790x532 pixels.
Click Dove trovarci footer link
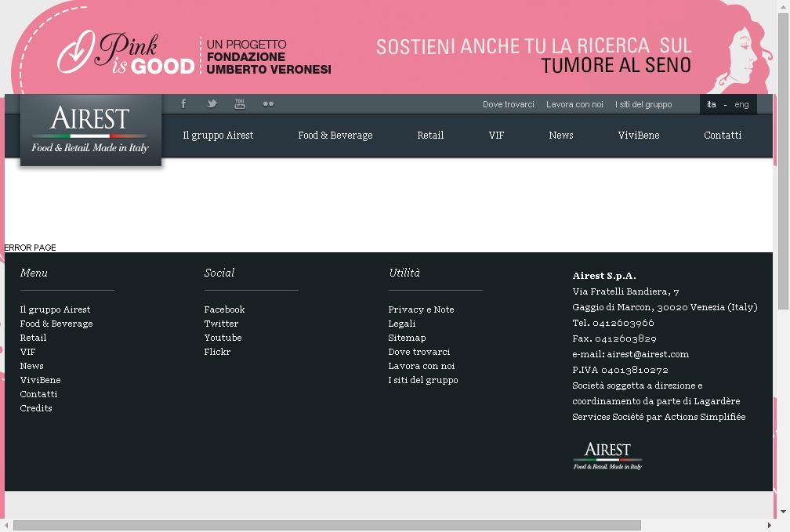(x=419, y=352)
